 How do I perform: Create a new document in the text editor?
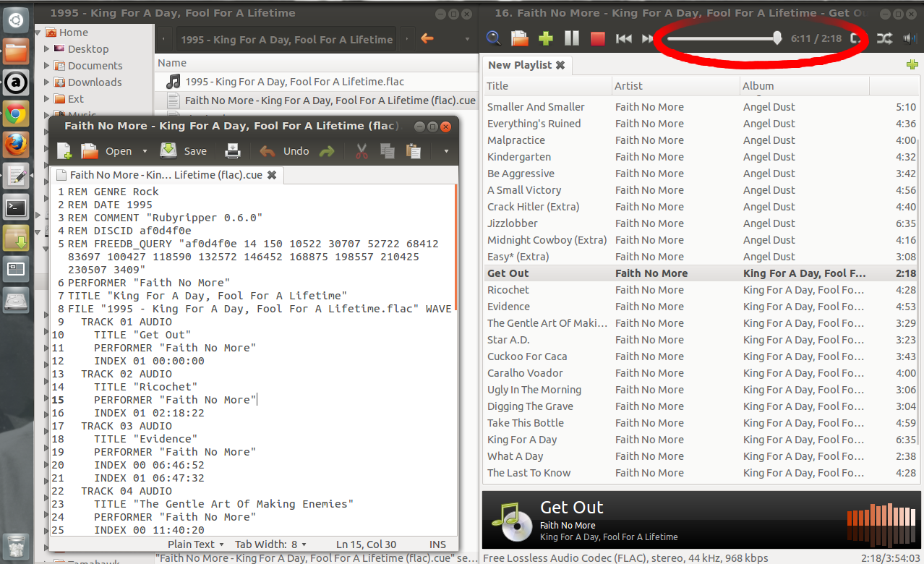click(64, 150)
